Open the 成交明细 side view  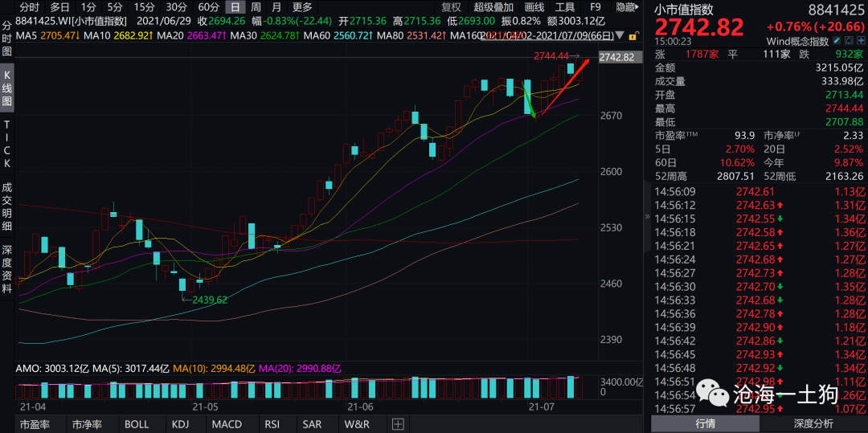coord(7,202)
